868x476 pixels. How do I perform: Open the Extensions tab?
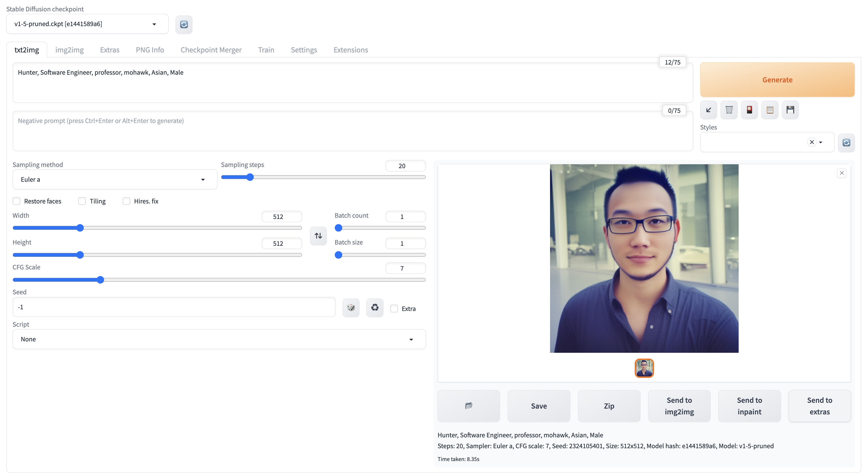pos(350,50)
